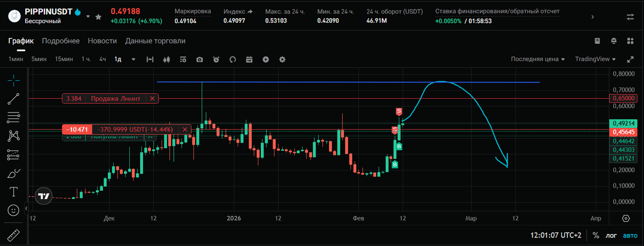Open the calendar date range icon
644x246 pixels.
249,59
